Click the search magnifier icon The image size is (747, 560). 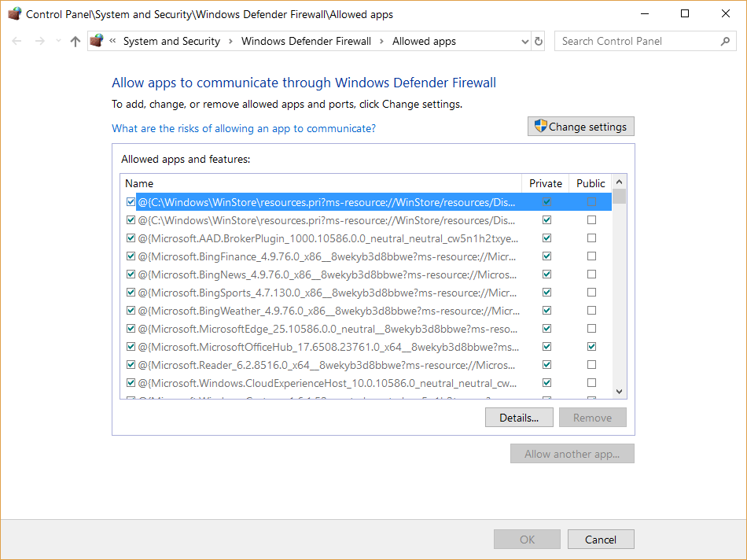coord(725,42)
